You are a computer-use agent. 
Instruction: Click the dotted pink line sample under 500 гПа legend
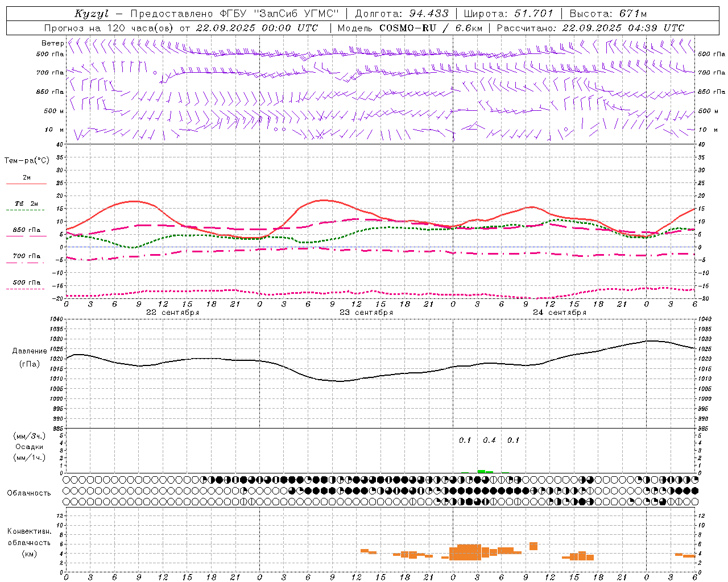pos(25,289)
